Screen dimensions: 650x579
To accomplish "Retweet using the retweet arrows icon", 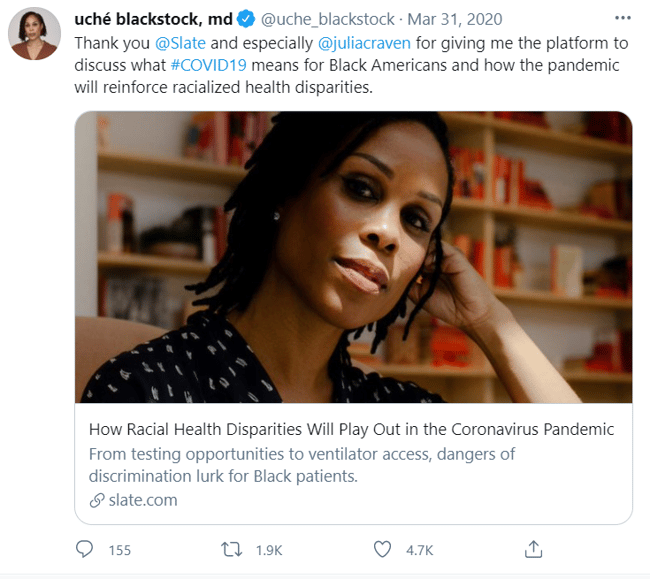I will [231, 550].
